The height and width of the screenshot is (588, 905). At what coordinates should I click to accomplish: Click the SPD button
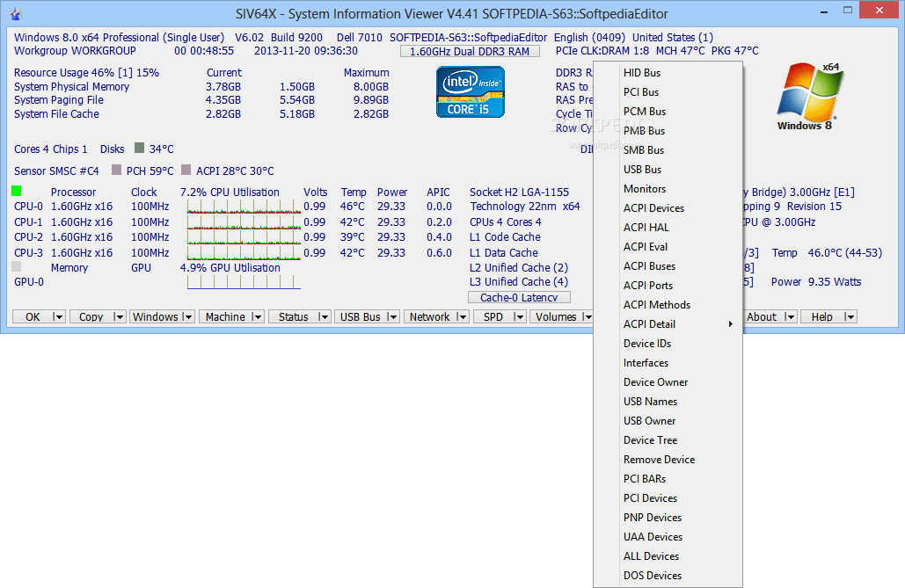493,316
